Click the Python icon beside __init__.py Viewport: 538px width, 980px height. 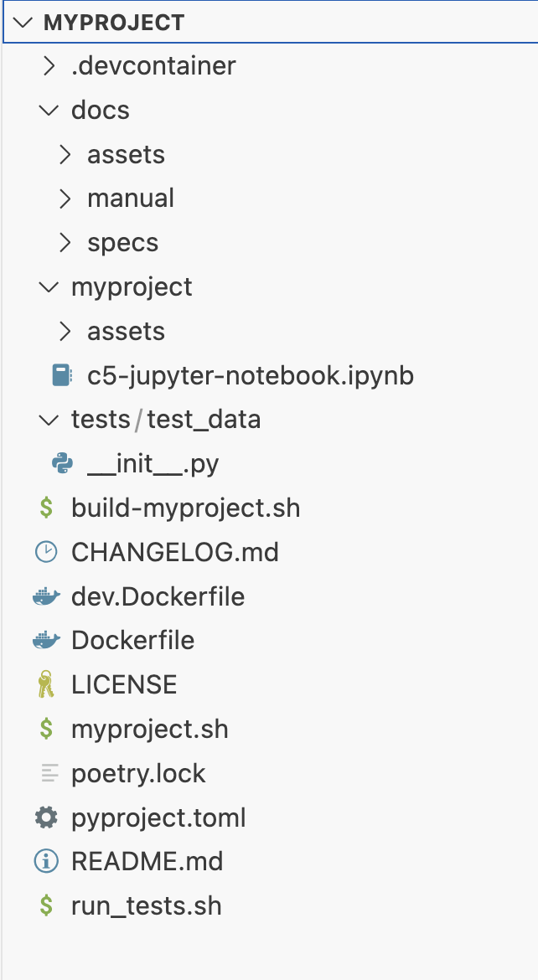pyautogui.click(x=61, y=463)
